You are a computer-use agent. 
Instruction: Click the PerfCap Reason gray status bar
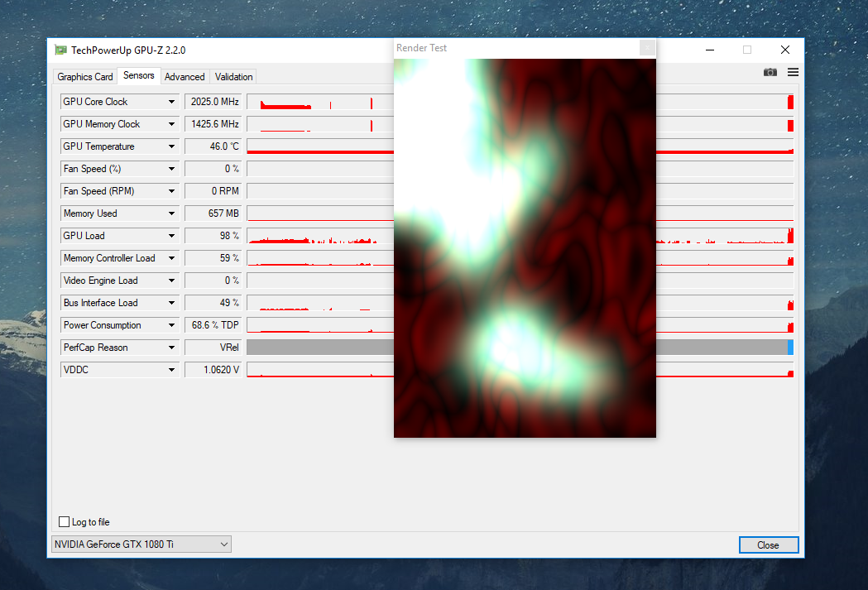[320, 348]
